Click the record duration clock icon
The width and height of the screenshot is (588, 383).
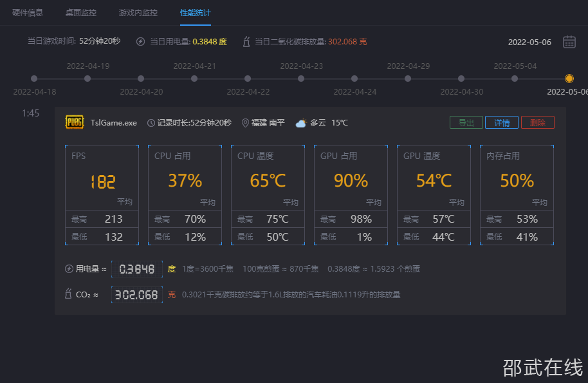click(151, 123)
